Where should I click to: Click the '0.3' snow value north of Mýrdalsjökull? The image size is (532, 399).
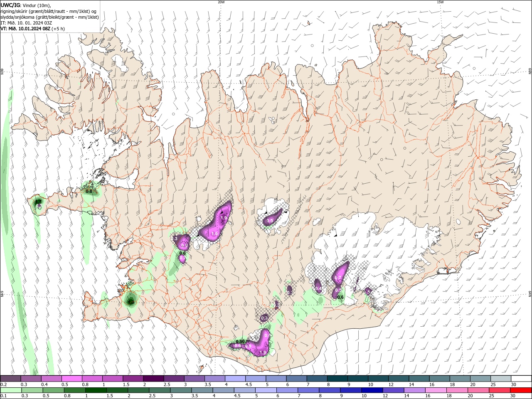(x=264, y=318)
